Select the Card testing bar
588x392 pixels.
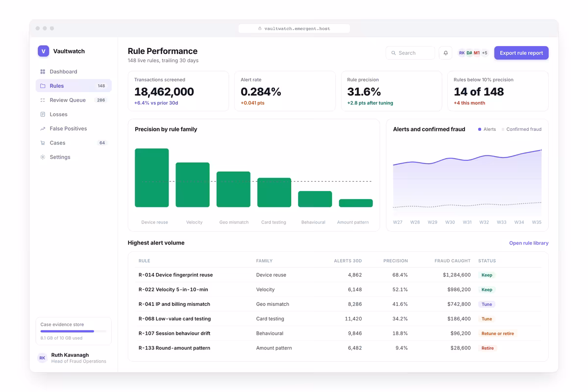(x=274, y=193)
